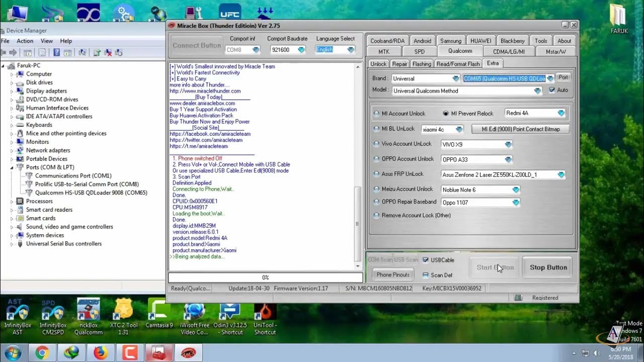This screenshot has width=644, height=362.
Task: Open InfinityBox CM2SPD desktop shortcut
Action: (53, 317)
